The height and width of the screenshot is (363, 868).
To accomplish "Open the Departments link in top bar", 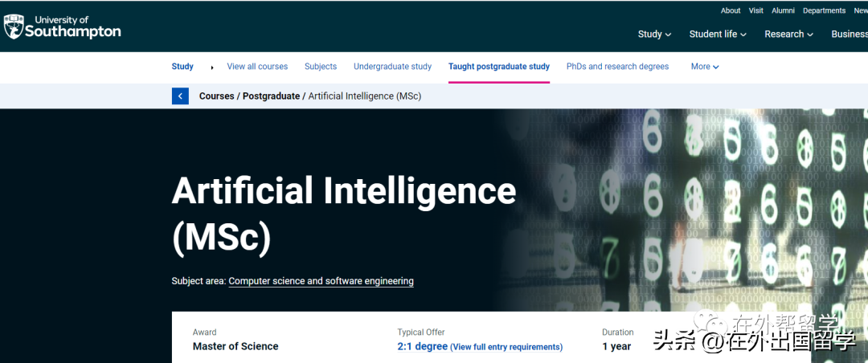I will [x=824, y=10].
